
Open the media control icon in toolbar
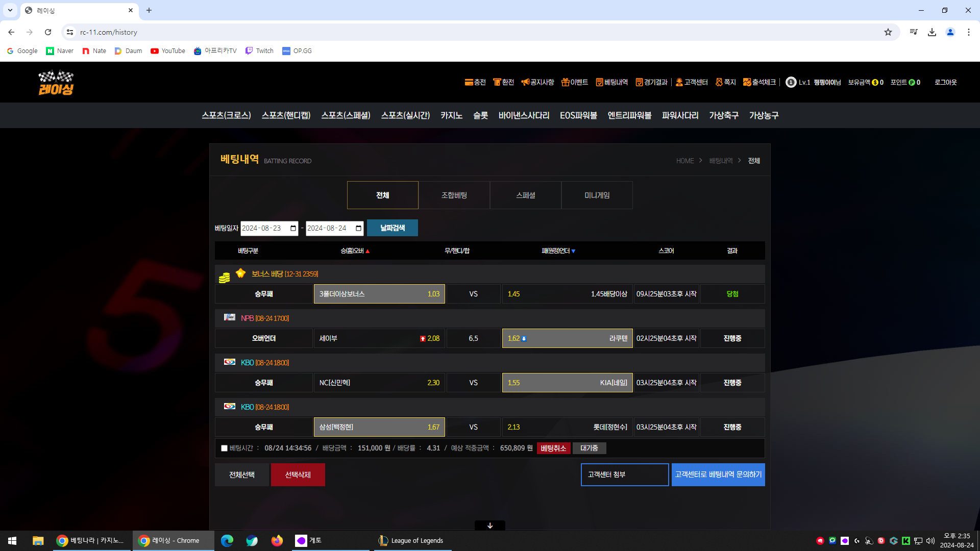[914, 32]
